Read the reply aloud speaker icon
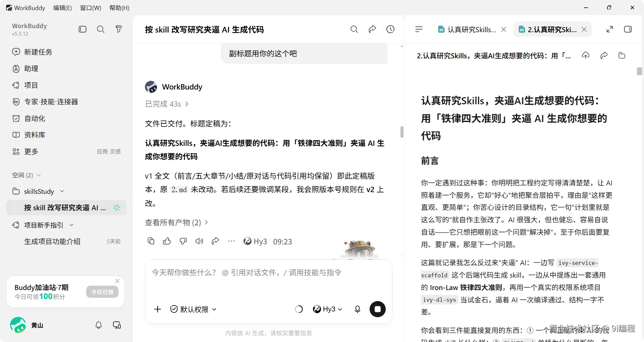This screenshot has width=644, height=342. point(199,241)
